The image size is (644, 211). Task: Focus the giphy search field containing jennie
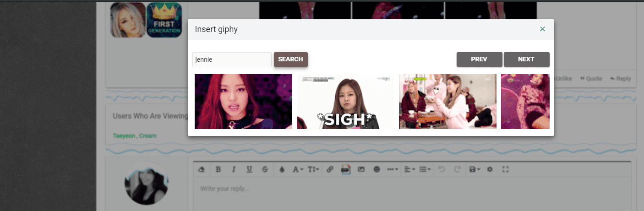coord(232,60)
